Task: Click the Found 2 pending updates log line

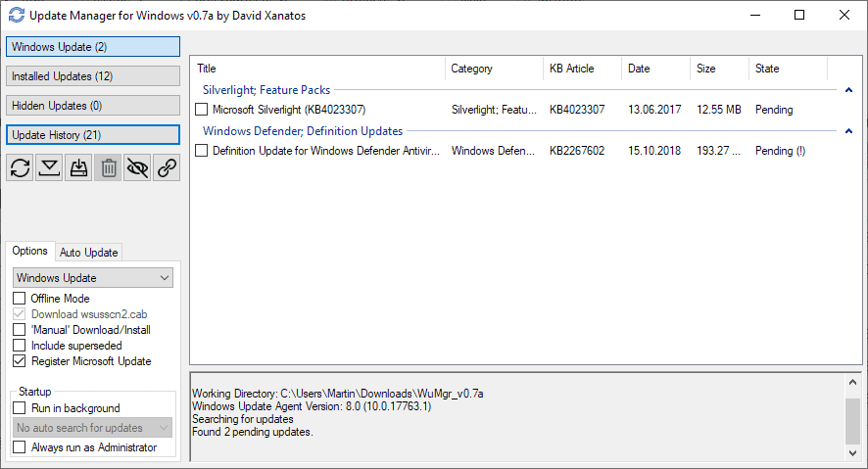Action: pos(253,432)
